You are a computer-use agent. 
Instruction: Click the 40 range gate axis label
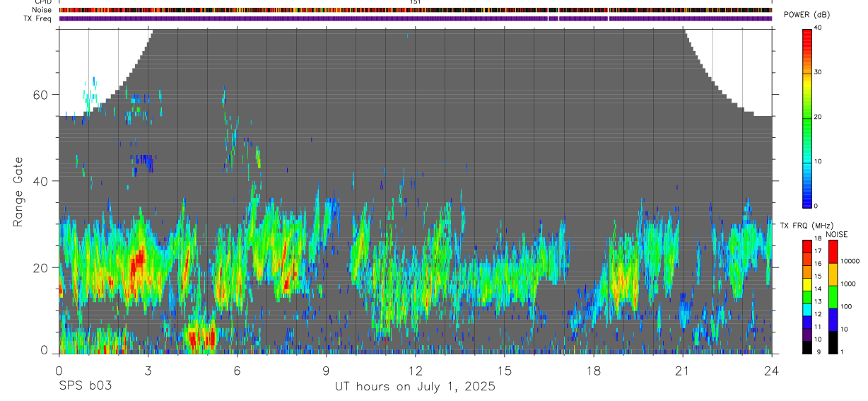click(x=42, y=181)
